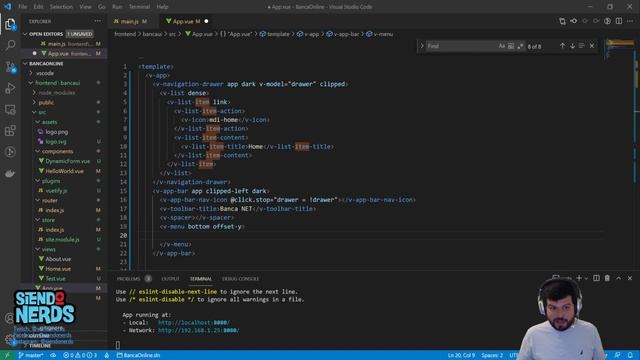Close the bottom terminal panel
640x360 pixels.
pos(630,278)
